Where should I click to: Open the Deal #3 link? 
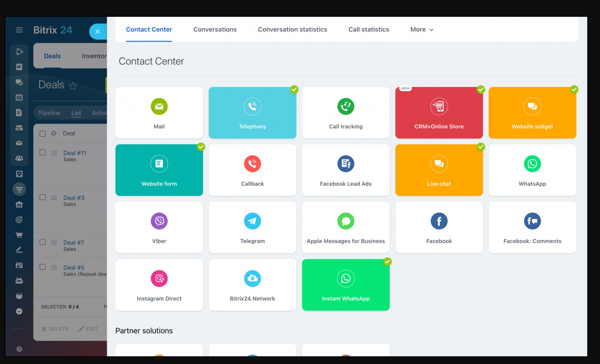[x=74, y=198]
